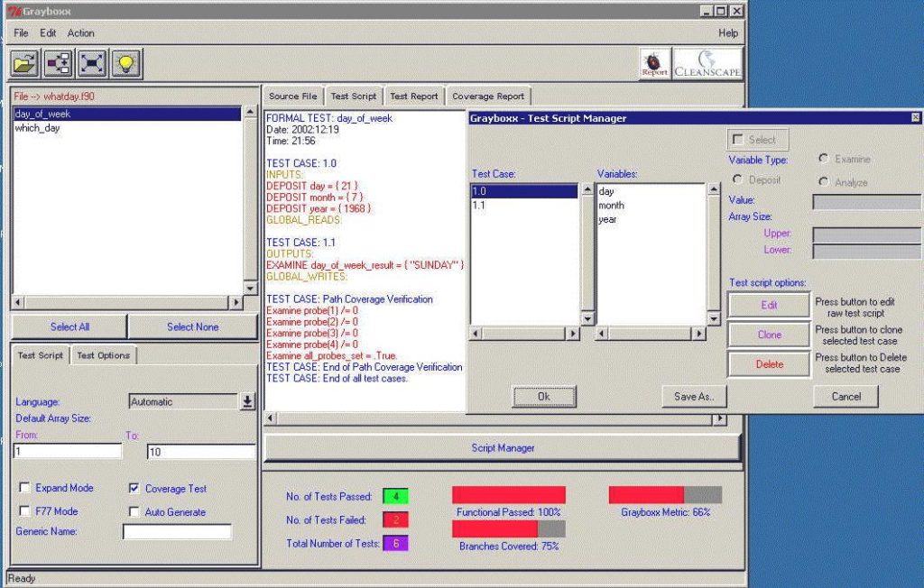Click the tree structure toolbar icon
This screenshot has width=924, height=588.
pyautogui.click(x=59, y=63)
